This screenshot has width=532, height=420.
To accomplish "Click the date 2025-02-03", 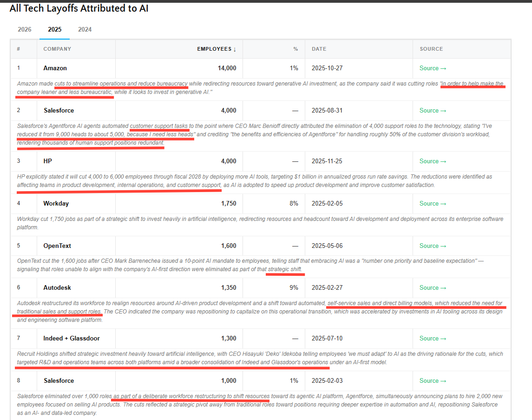I will click(x=327, y=381).
